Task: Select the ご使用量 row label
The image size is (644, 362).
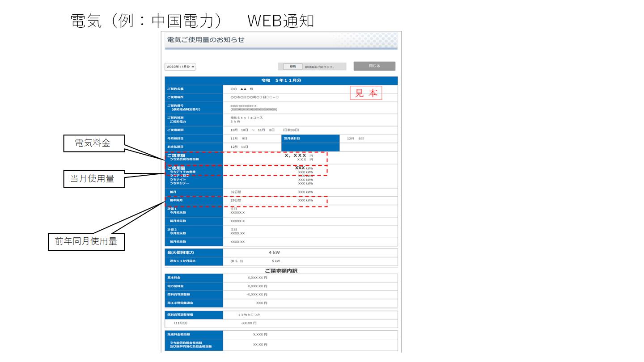Action: pos(176,168)
